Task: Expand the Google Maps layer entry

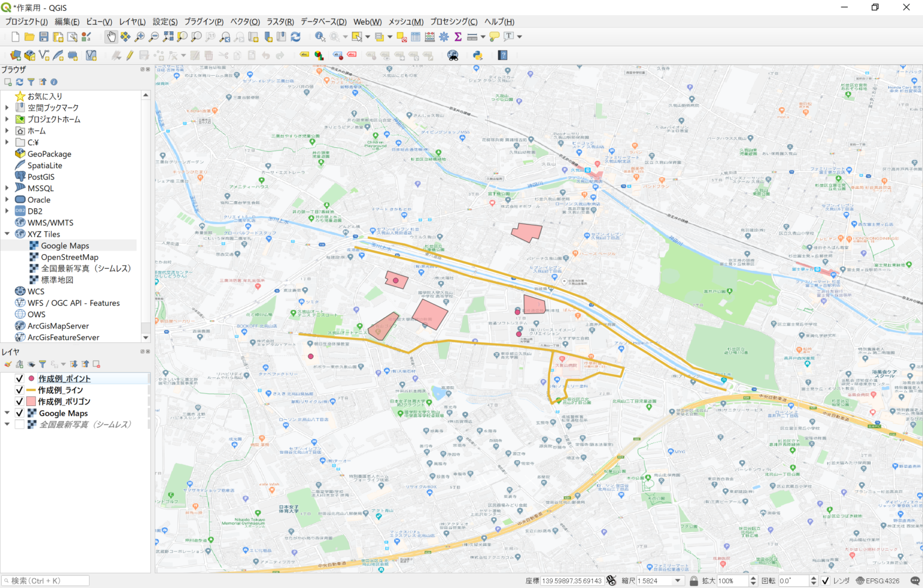Action: [7, 413]
